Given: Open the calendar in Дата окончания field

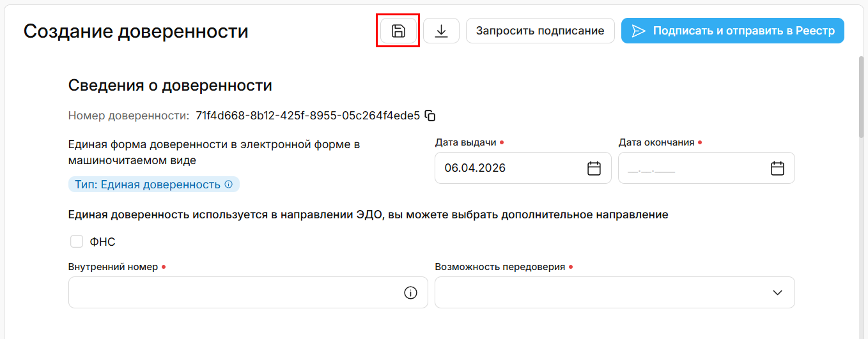Looking at the screenshot, I should point(777,168).
